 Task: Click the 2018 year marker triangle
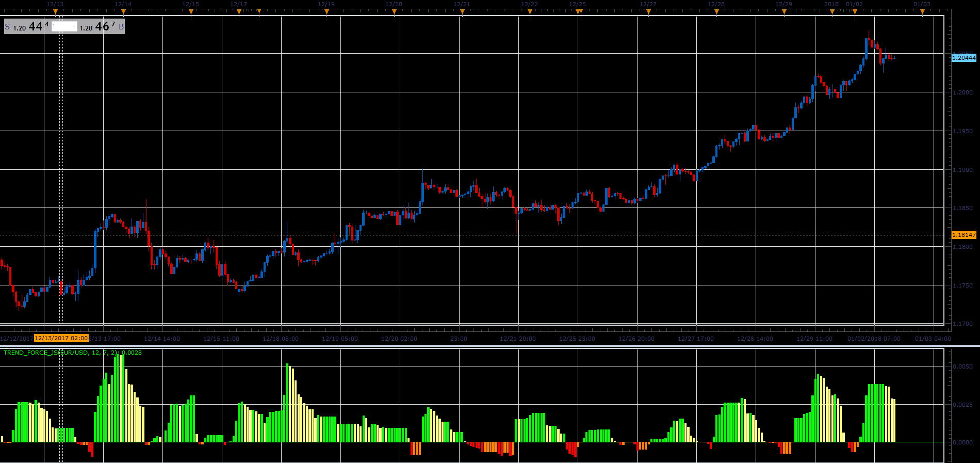tap(832, 12)
